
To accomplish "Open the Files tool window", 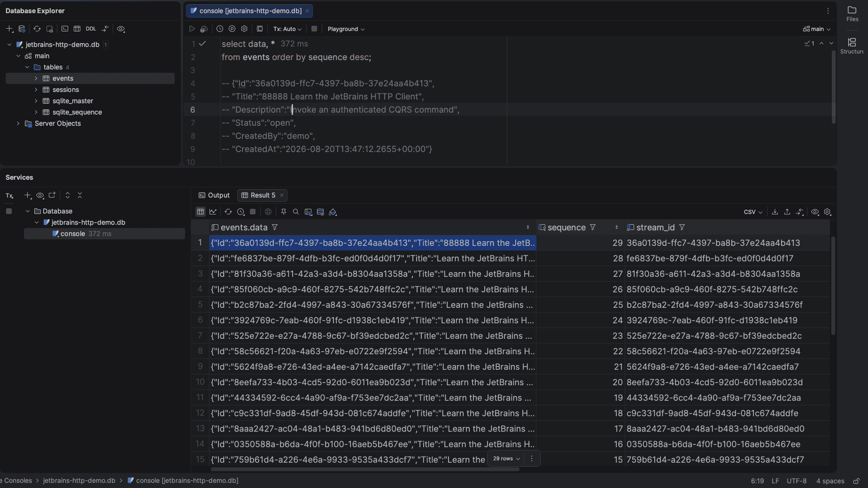I will 852,14.
